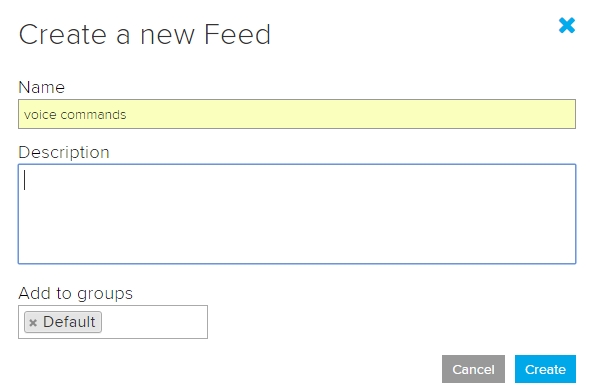Click empty area in yellow Name field
This screenshot has height=392, width=590.
click(350, 114)
